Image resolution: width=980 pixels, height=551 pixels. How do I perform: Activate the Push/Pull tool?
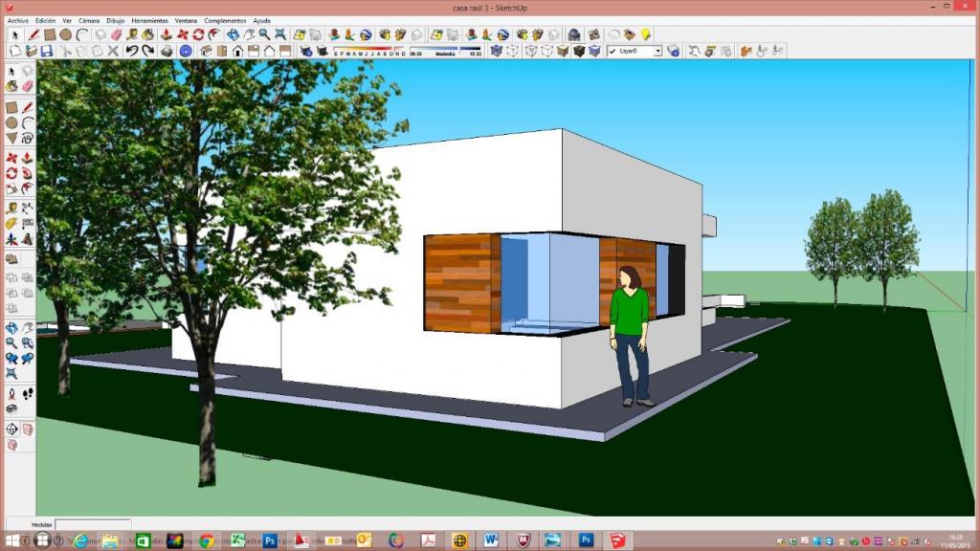click(x=166, y=34)
